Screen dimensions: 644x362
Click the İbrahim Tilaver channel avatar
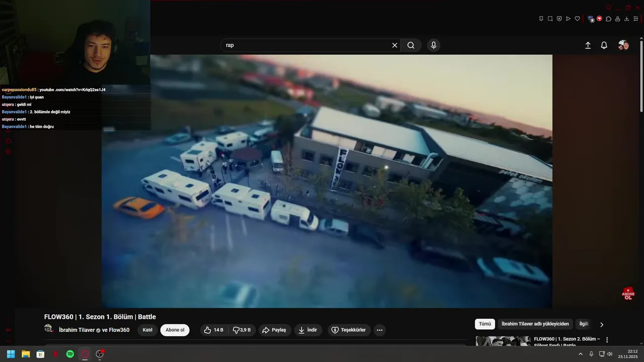(x=49, y=329)
